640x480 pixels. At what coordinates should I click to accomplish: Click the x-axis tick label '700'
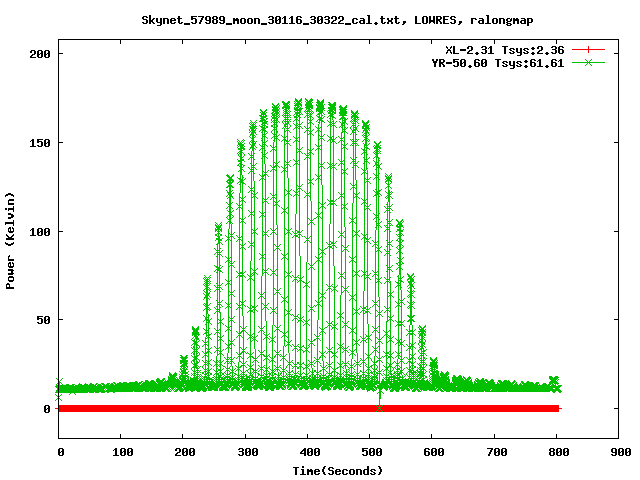497,452
